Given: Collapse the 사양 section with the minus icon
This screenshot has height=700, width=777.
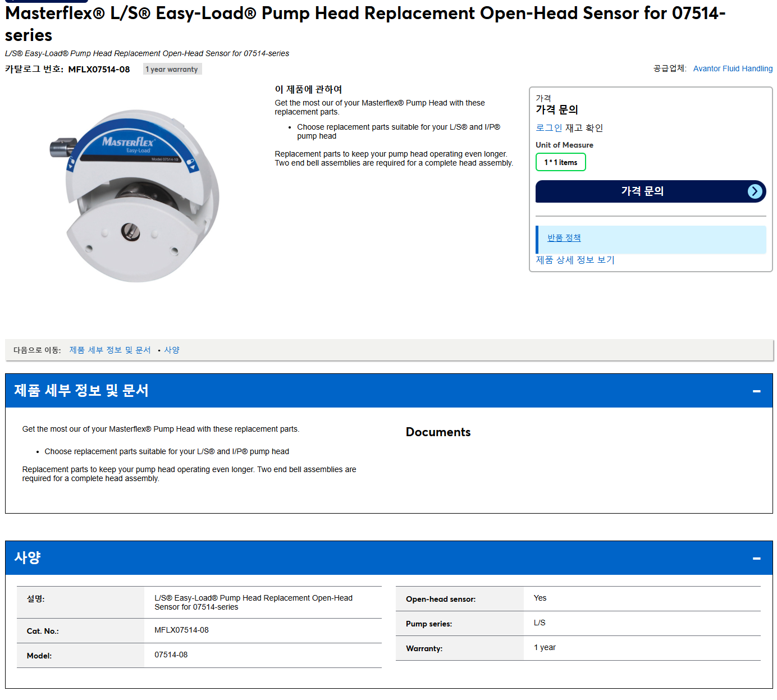Looking at the screenshot, I should (x=756, y=558).
